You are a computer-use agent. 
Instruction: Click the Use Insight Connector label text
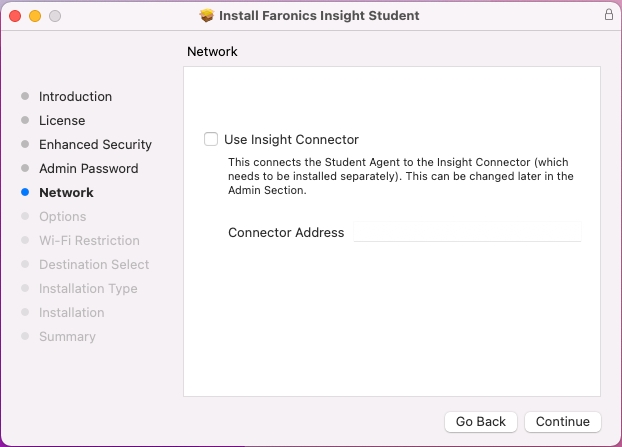pyautogui.click(x=291, y=140)
